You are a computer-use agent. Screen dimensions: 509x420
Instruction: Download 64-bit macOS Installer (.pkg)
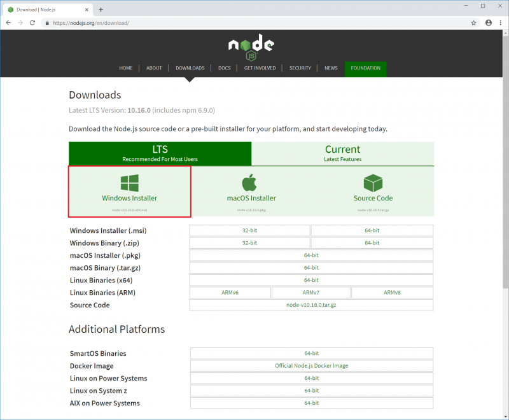pyautogui.click(x=311, y=255)
